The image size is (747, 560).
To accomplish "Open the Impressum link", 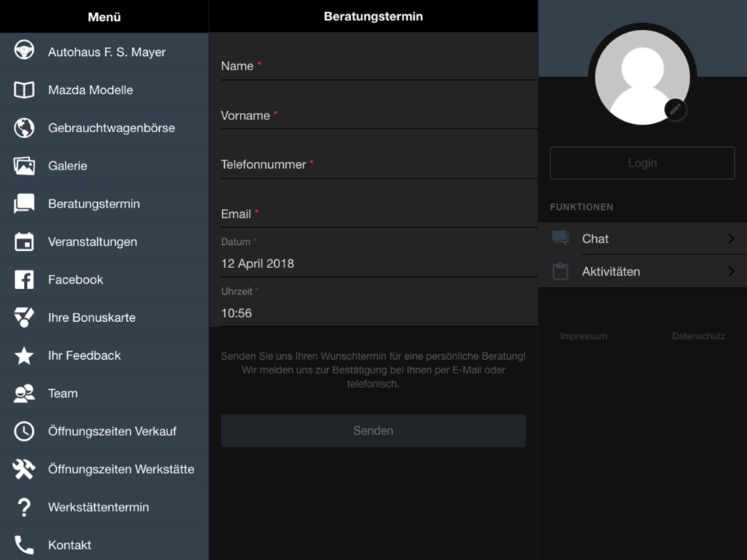I will click(x=583, y=336).
